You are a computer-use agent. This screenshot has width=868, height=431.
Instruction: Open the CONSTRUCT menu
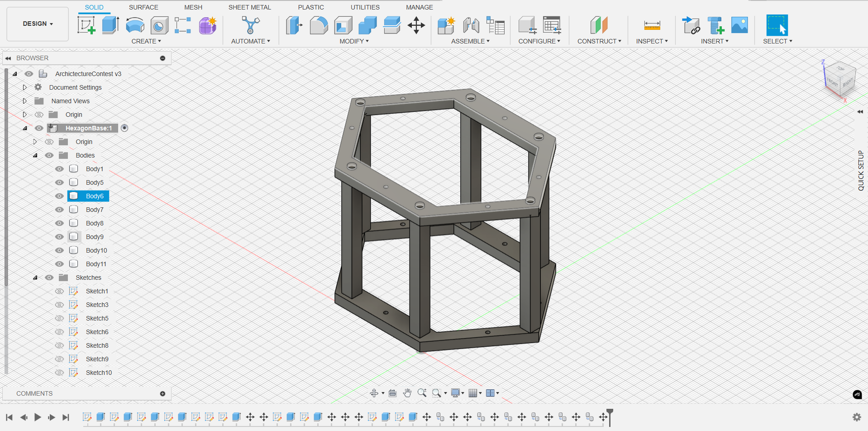(599, 41)
